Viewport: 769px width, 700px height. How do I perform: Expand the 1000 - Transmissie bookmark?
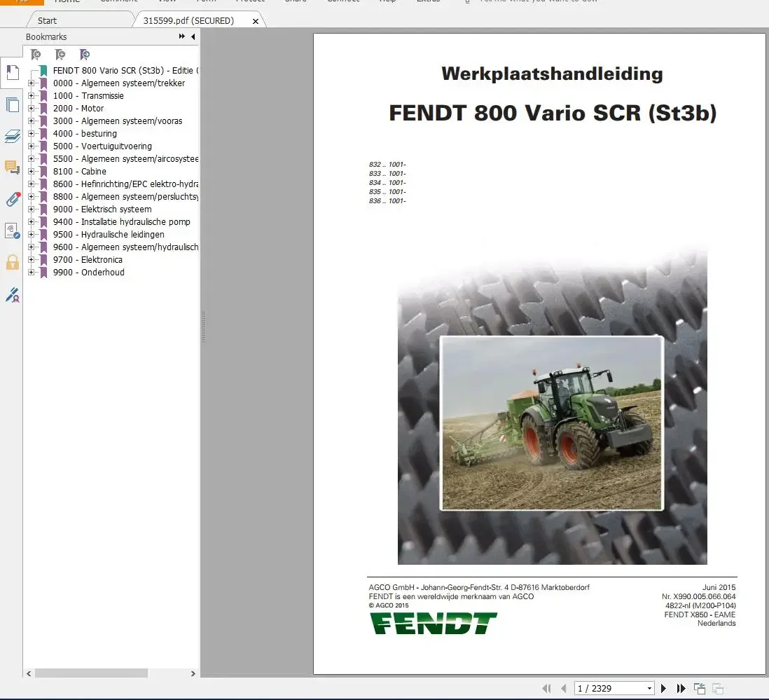32,96
